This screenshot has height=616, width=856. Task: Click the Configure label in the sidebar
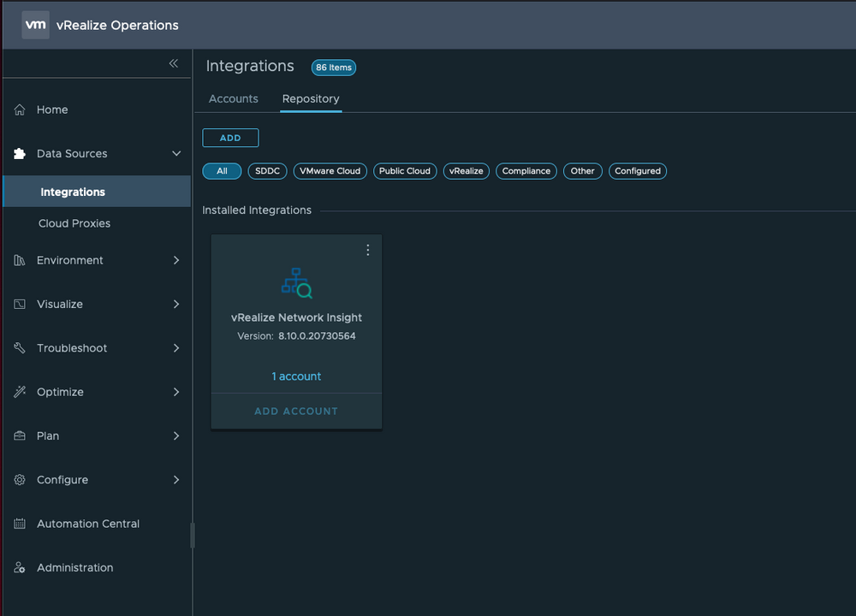[x=62, y=480]
